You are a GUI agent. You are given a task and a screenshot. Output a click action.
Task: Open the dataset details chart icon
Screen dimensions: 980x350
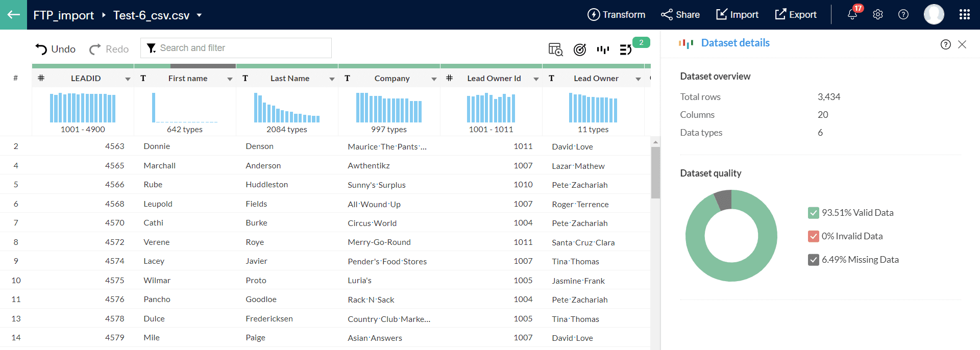(603, 49)
